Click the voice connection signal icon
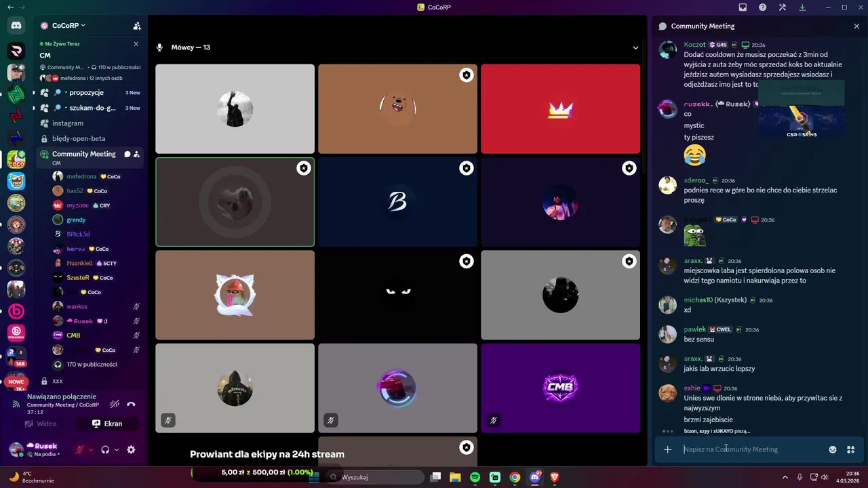Image resolution: width=868 pixels, height=488 pixels. pos(16,404)
